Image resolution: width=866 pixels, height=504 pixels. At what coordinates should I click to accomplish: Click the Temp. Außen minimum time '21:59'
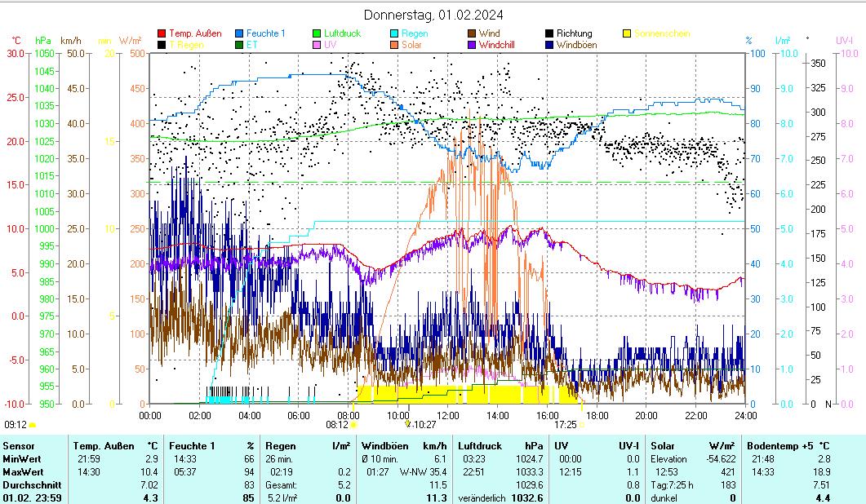[89, 458]
